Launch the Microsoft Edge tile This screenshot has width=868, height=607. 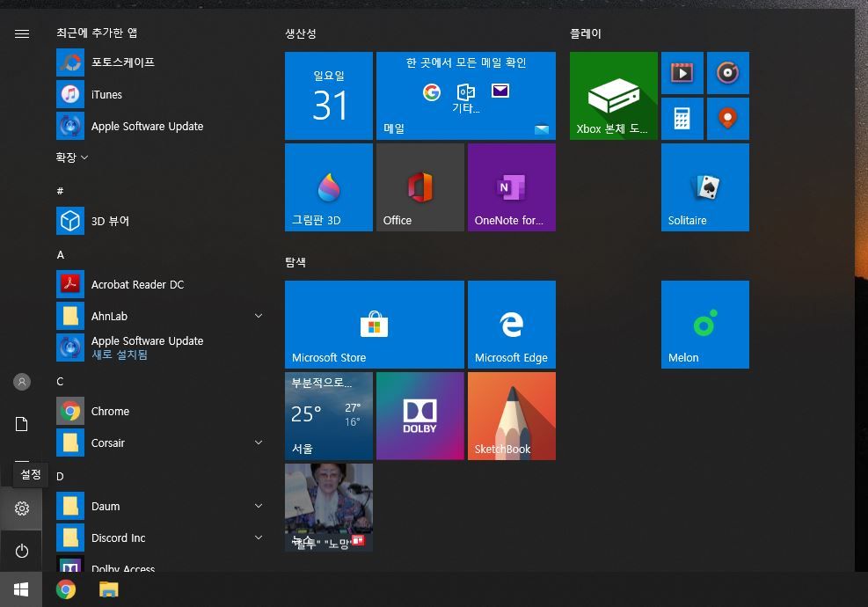(x=512, y=325)
